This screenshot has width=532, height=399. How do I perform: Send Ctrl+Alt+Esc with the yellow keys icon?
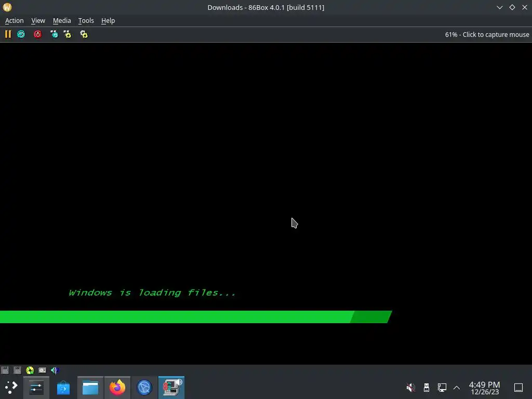[68, 34]
